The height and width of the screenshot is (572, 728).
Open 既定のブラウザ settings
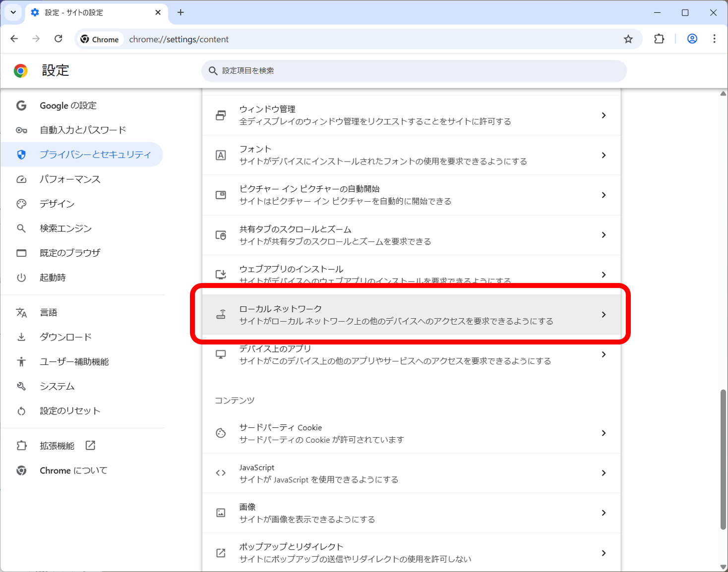(81, 253)
